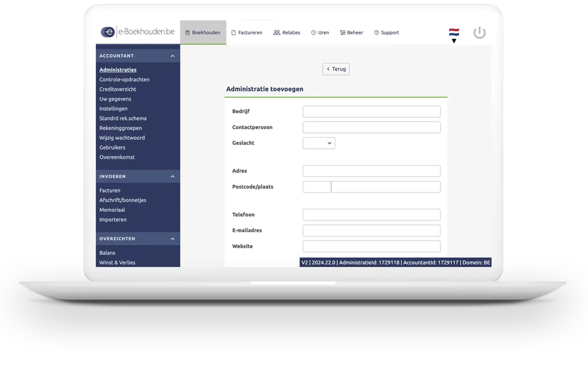Viewport: 588px width, 371px height.
Task: Open the Relaties menu
Action: [x=287, y=33]
